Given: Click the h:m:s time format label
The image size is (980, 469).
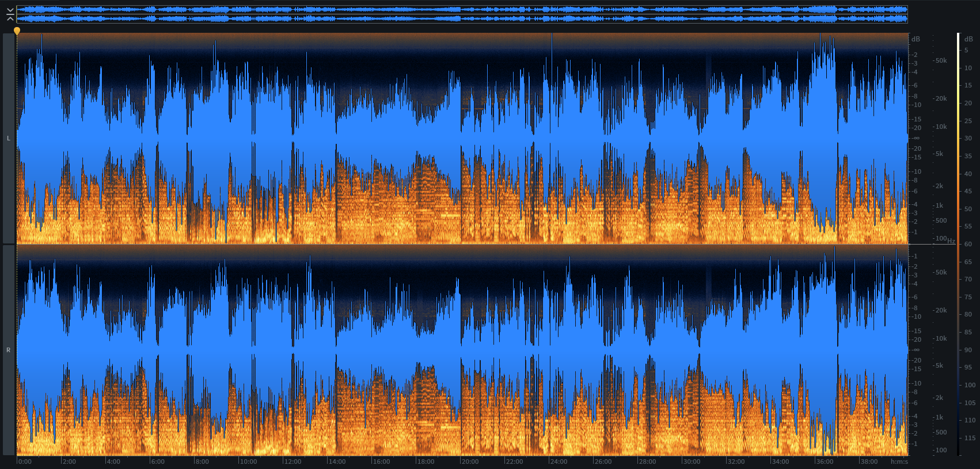Looking at the screenshot, I should pyautogui.click(x=899, y=462).
